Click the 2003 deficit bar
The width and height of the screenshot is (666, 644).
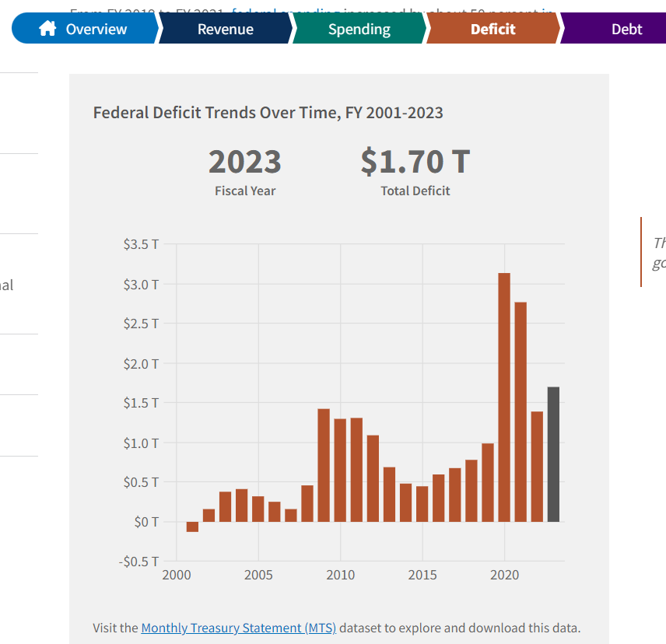tap(225, 507)
